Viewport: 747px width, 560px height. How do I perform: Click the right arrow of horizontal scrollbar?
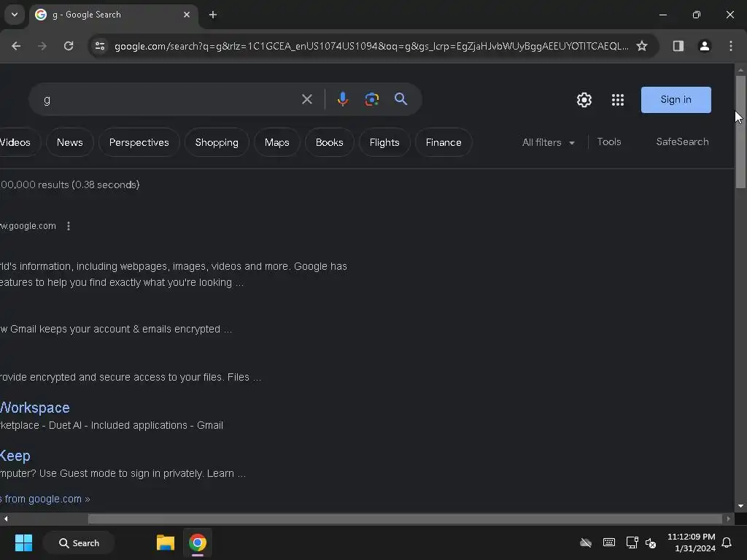point(728,518)
